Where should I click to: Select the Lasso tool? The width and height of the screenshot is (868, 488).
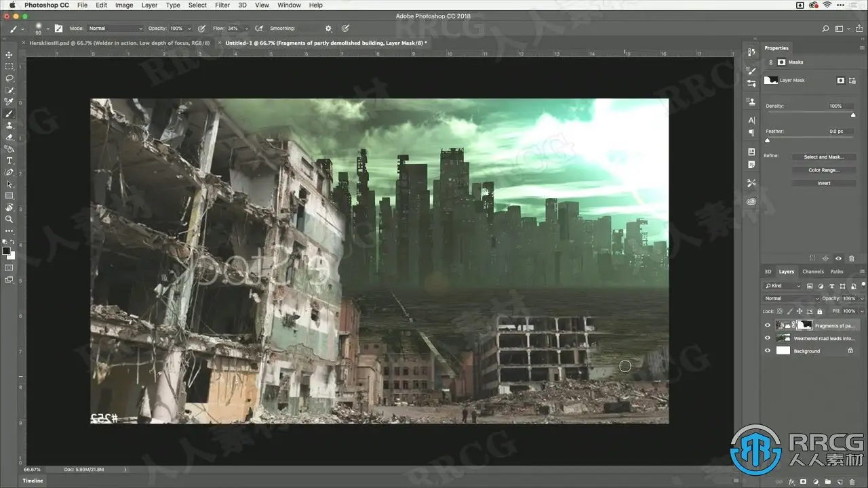pyautogui.click(x=9, y=78)
